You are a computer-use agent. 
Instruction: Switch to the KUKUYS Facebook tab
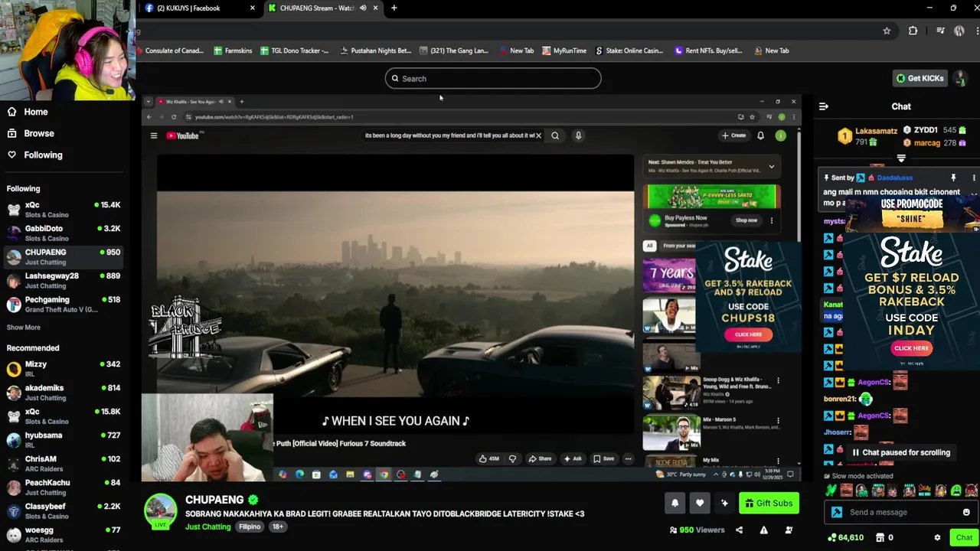coord(200,8)
